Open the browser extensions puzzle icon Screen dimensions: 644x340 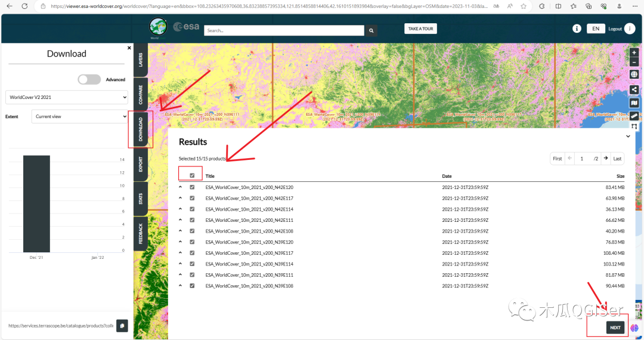542,6
